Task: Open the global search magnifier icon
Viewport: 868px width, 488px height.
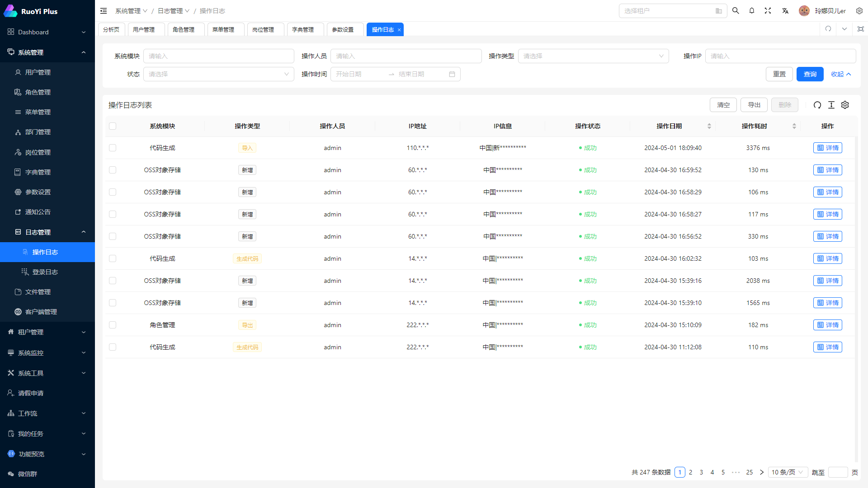Action: [x=736, y=11]
